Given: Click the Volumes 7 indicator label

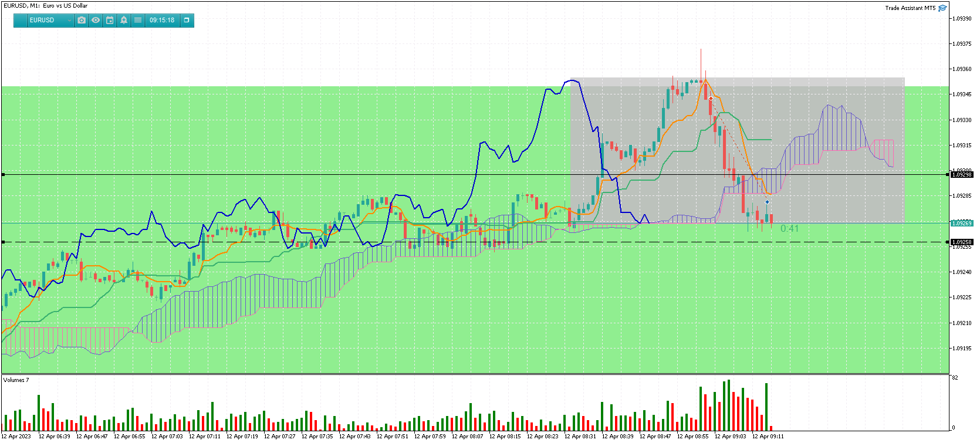Looking at the screenshot, I should coord(16,380).
